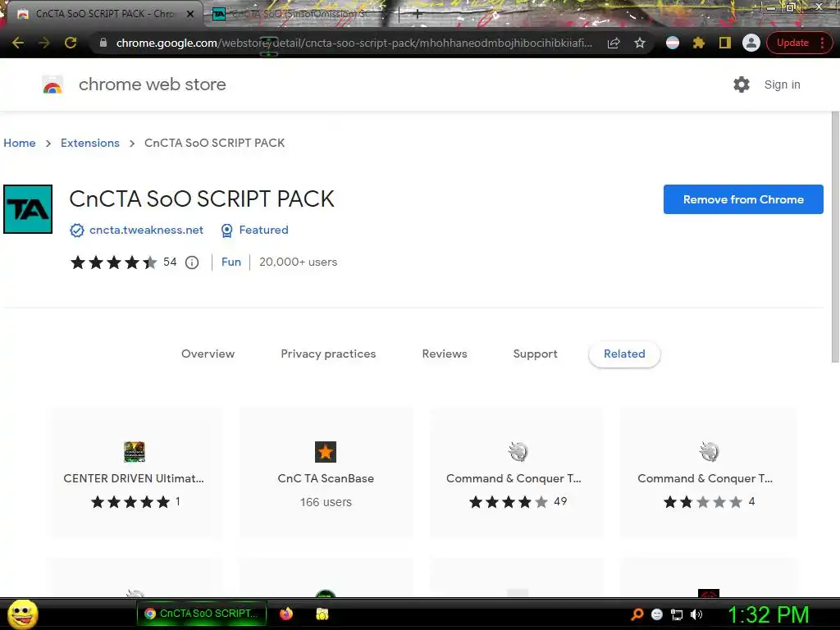Close the CnCTA SoO SCRIPT PACK tab

coord(189,14)
